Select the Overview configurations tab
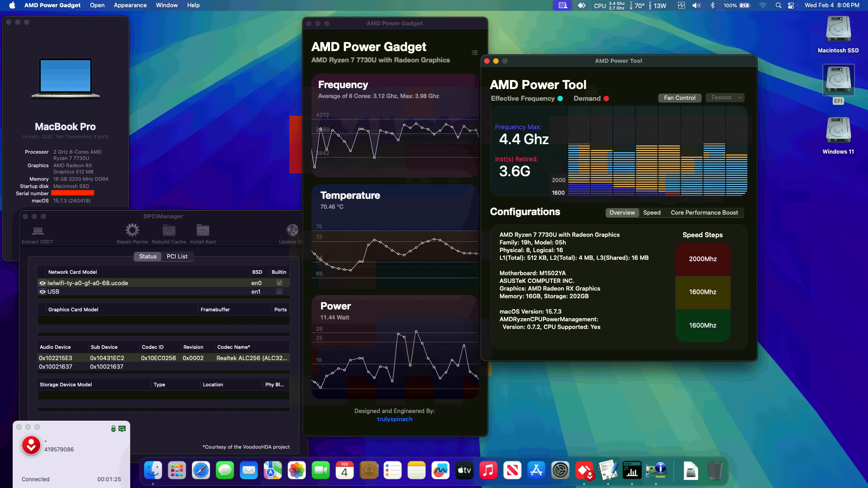The width and height of the screenshot is (868, 488). tap(622, 212)
